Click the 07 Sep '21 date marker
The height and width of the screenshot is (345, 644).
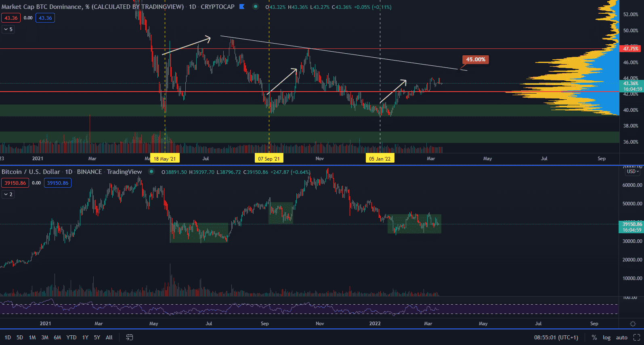coord(269,159)
